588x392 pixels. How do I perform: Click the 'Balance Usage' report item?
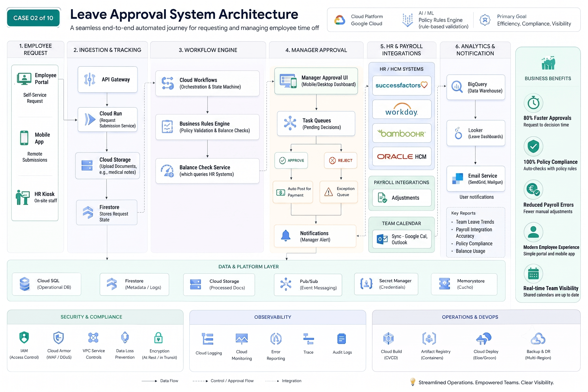click(470, 251)
